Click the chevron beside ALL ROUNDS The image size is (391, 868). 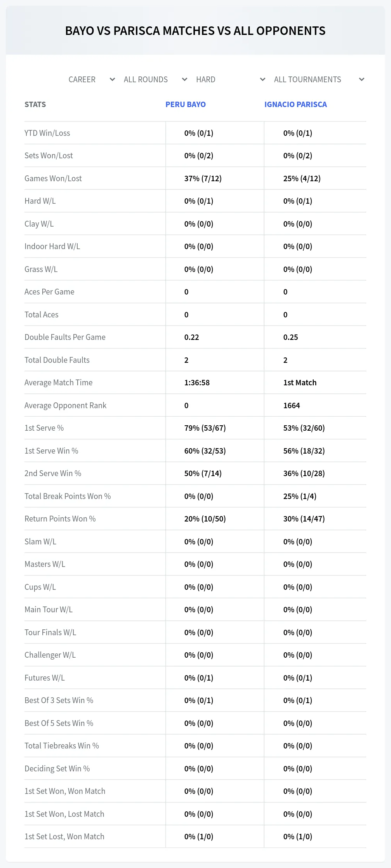tap(184, 80)
